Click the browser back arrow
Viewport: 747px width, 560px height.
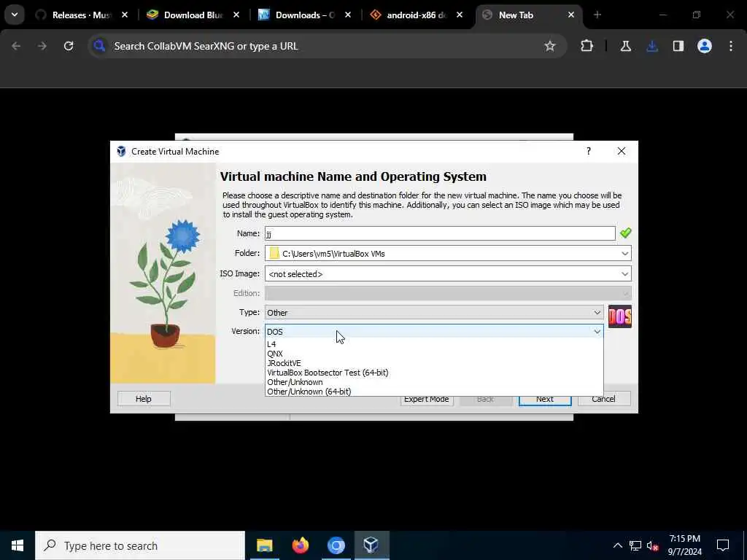point(16,46)
